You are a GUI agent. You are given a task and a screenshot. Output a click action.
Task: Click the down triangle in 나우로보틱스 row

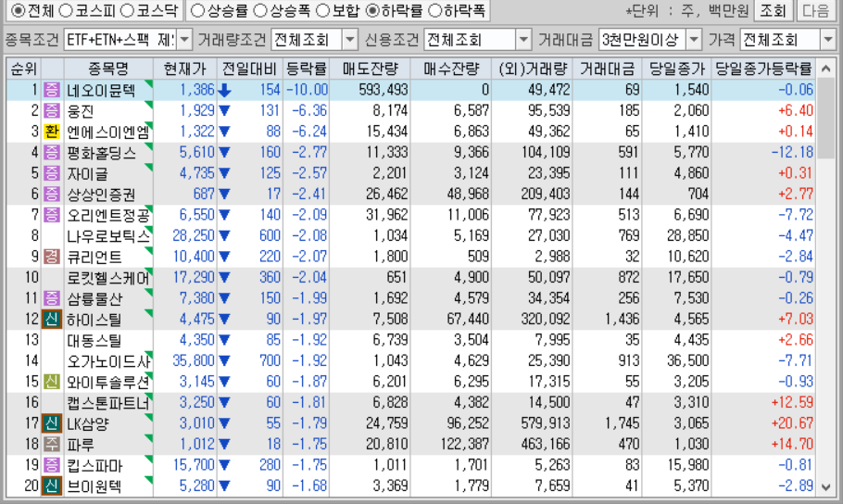(x=225, y=236)
